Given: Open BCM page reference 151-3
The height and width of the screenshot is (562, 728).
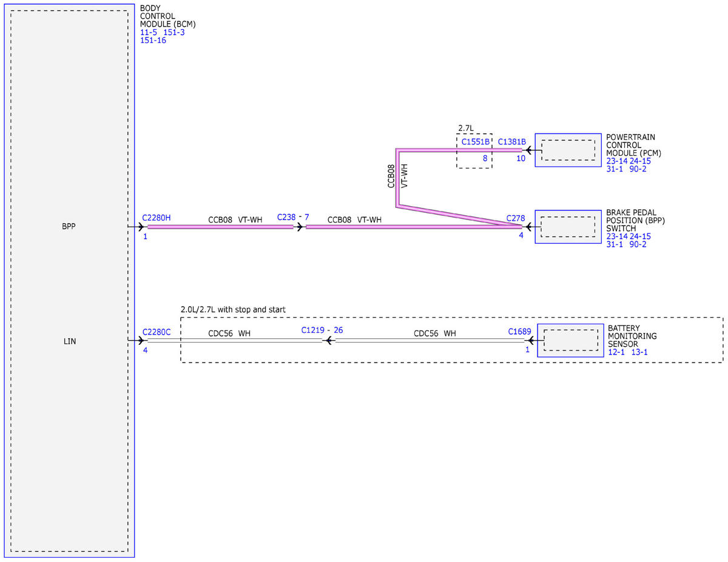Looking at the screenshot, I should coord(174,32).
